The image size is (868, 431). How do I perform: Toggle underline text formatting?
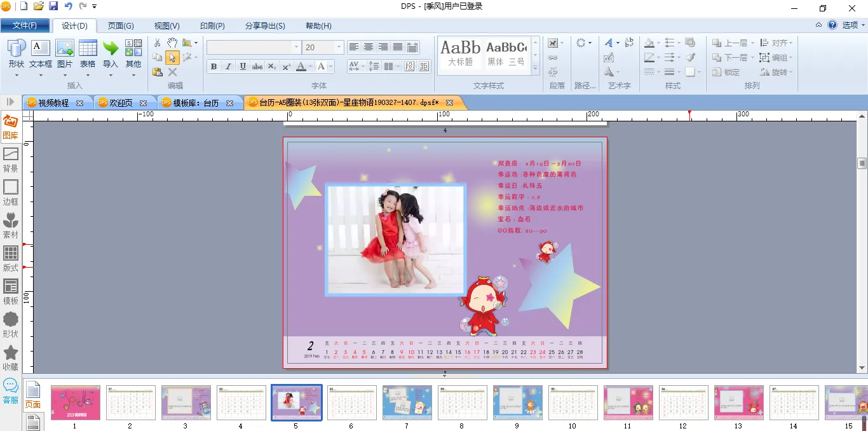point(243,67)
